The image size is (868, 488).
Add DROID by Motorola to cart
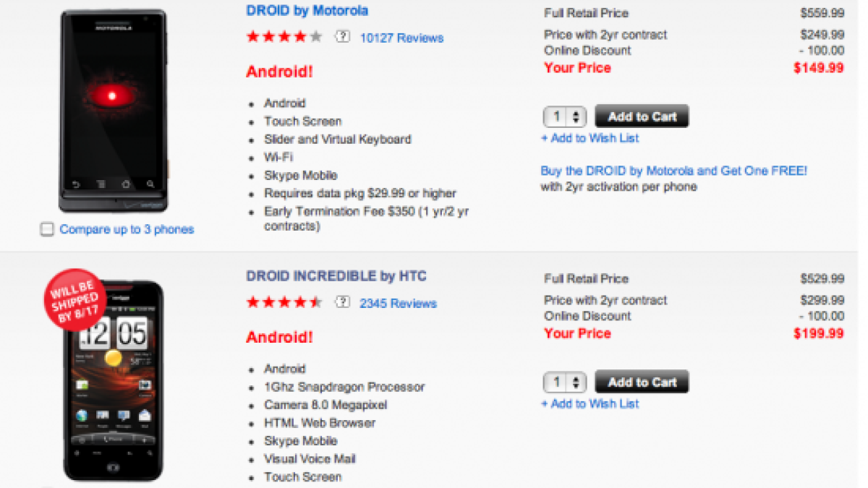coord(642,116)
